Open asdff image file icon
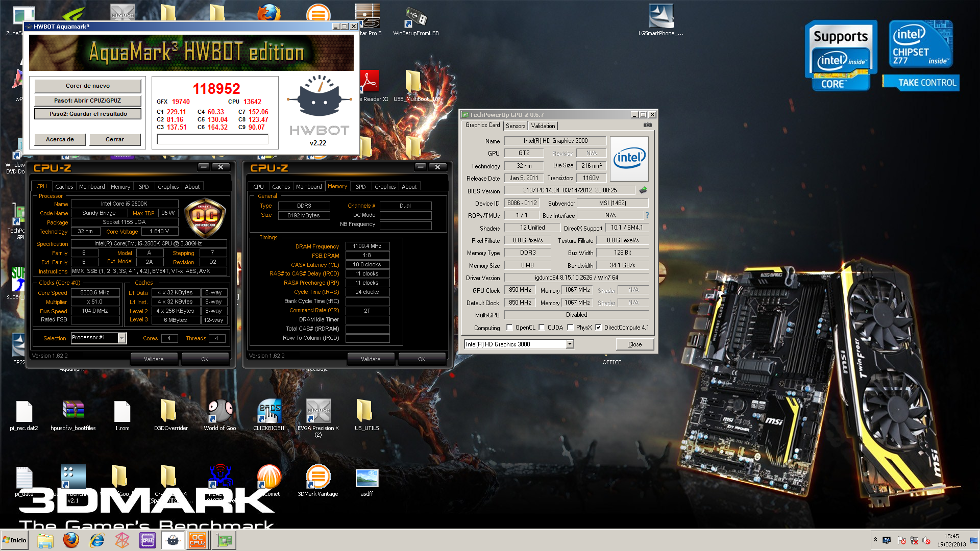The image size is (980, 551). coord(367,482)
